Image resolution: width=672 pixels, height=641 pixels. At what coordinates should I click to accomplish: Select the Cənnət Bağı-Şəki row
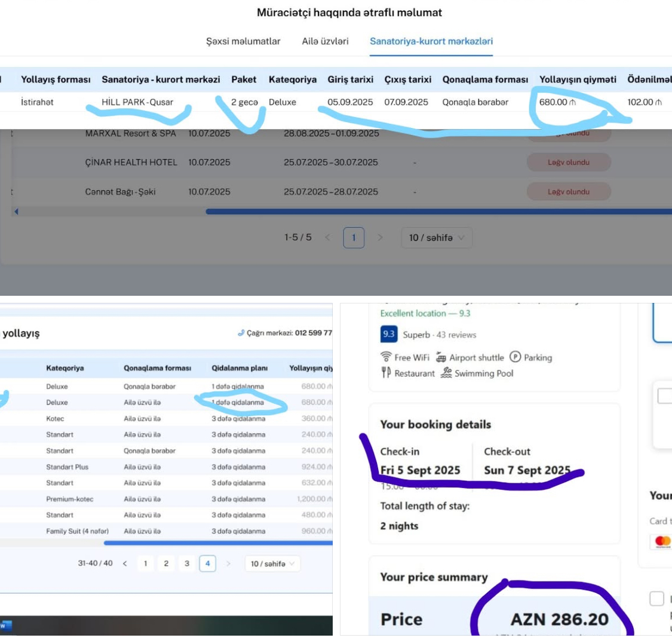pyautogui.click(x=336, y=192)
